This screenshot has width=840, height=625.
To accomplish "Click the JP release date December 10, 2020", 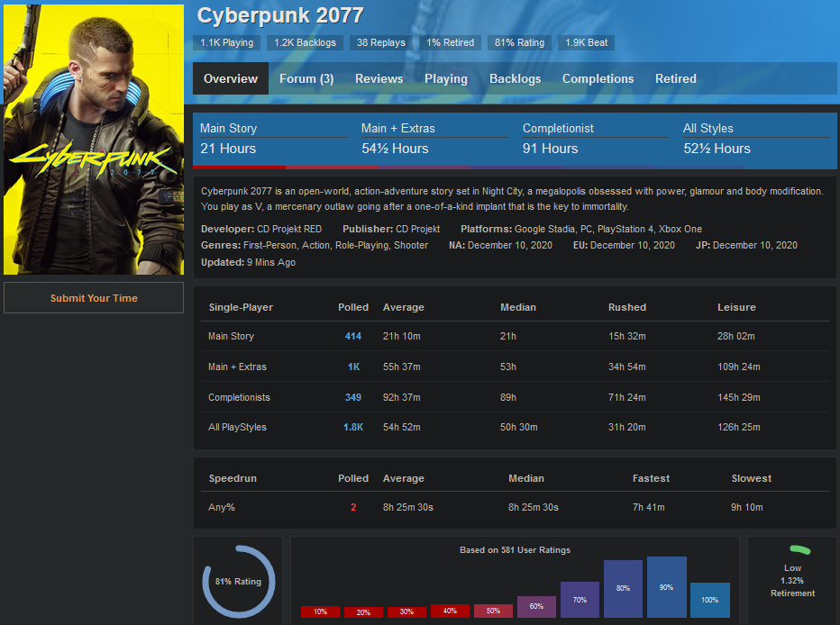I will click(754, 245).
